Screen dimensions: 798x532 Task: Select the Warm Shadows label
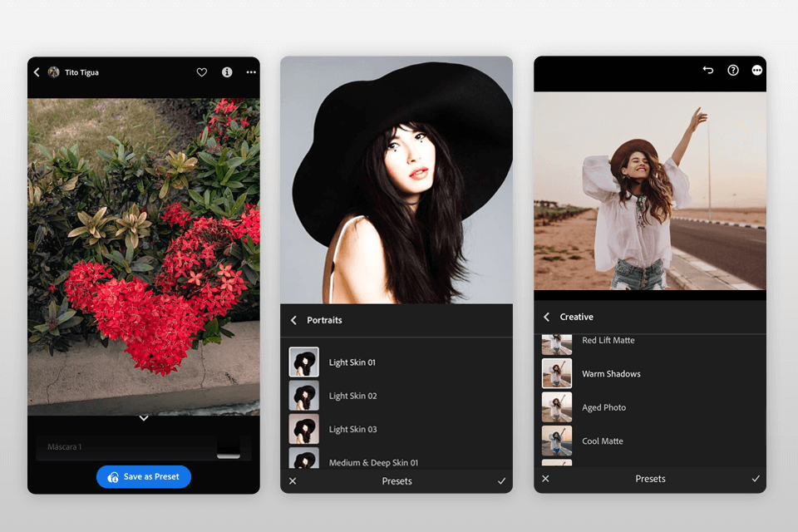pos(611,374)
